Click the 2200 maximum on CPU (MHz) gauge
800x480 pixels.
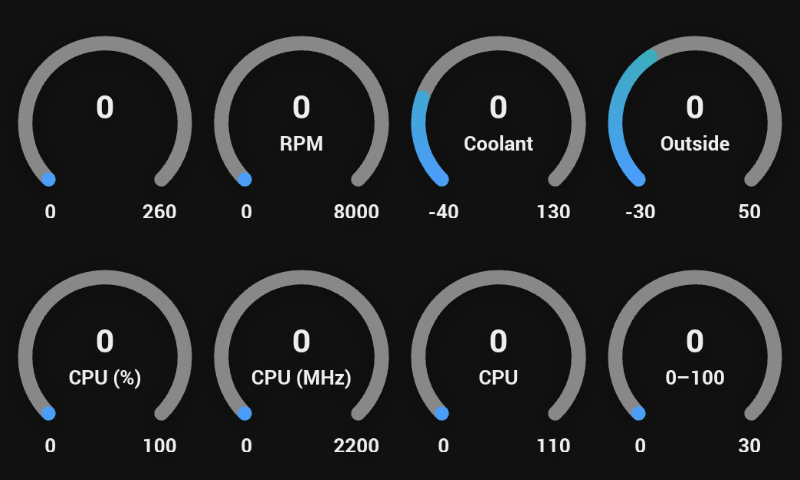[356, 446]
